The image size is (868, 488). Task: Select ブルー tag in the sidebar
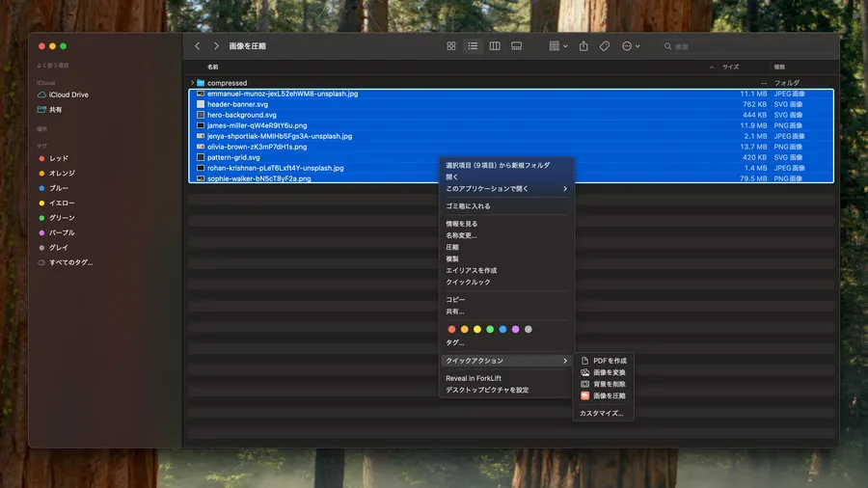pos(54,188)
